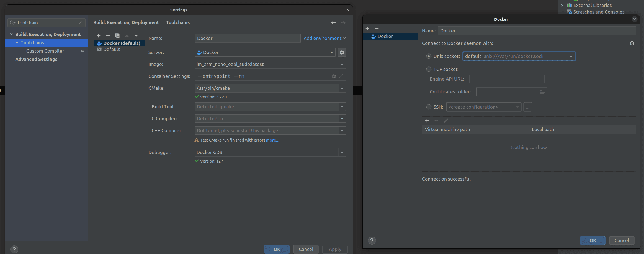
Task: Clear the toolchain search text
Action: point(80,23)
